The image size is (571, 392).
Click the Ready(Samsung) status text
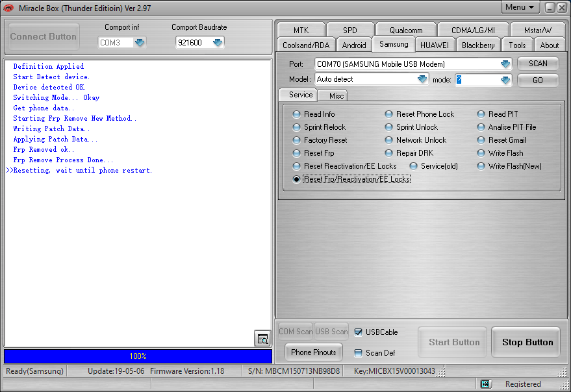pyautogui.click(x=34, y=371)
